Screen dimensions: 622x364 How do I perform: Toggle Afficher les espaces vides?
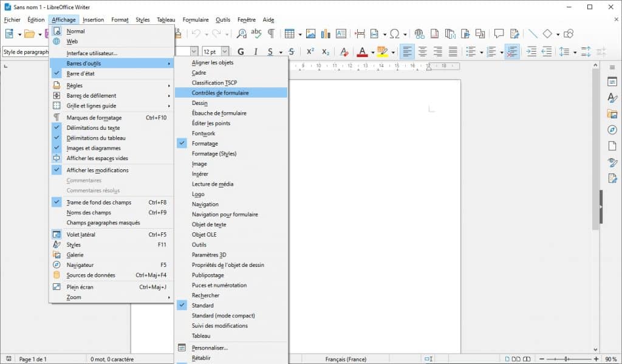click(x=112, y=158)
